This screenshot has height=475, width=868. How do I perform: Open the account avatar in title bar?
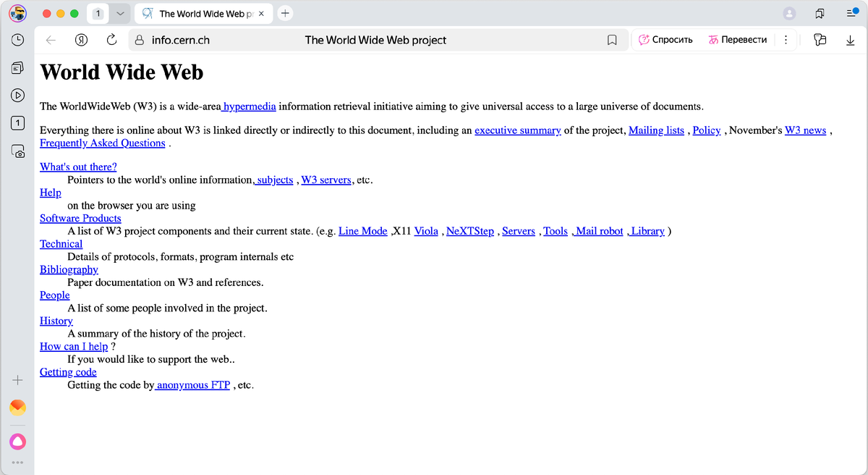point(790,14)
